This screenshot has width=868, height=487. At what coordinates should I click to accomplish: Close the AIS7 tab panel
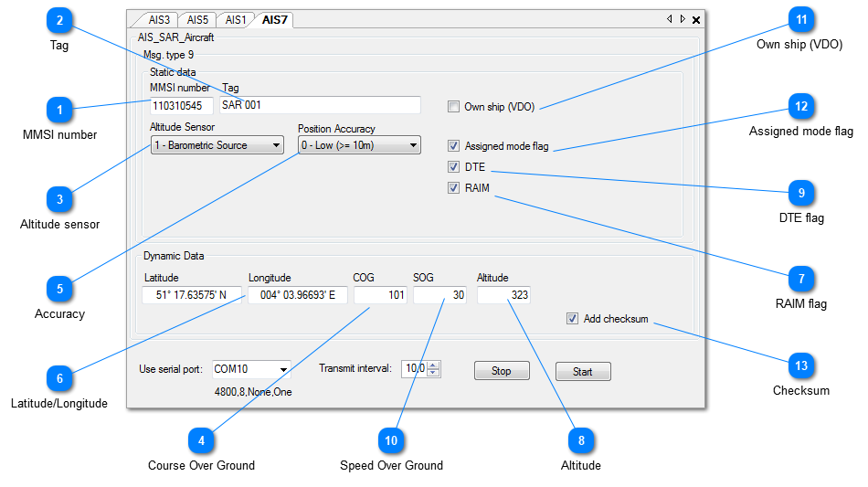point(696,19)
